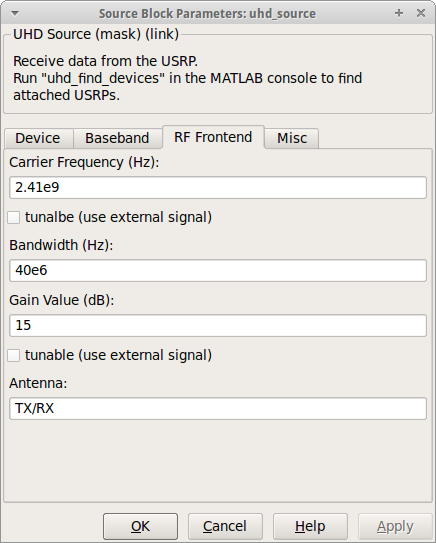Click the Carrier Frequency input field
This screenshot has width=436, height=543.
point(218,187)
